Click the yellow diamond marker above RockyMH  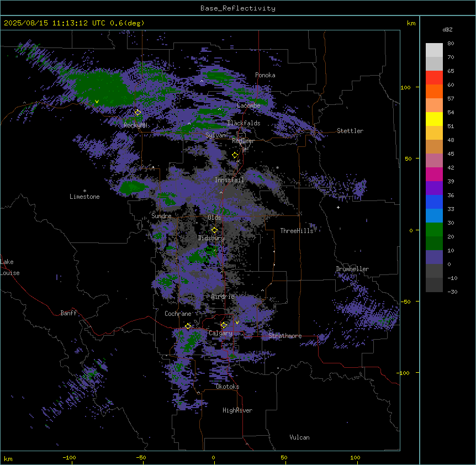pos(138,113)
